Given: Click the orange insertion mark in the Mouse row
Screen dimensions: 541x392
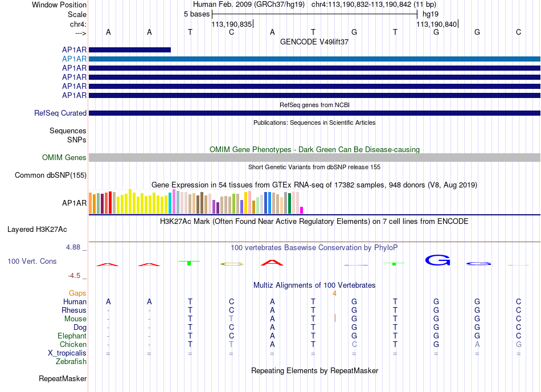Looking at the screenshot, I should pos(335,318).
